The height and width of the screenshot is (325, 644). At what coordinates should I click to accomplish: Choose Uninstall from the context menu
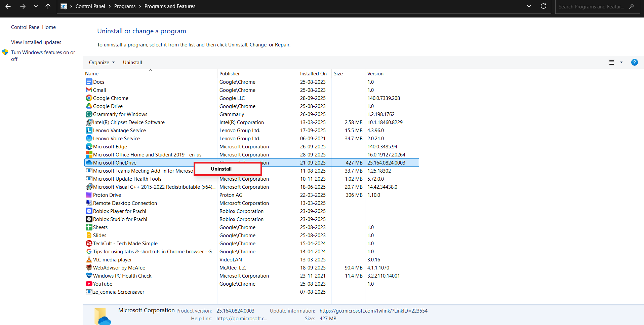tap(221, 169)
